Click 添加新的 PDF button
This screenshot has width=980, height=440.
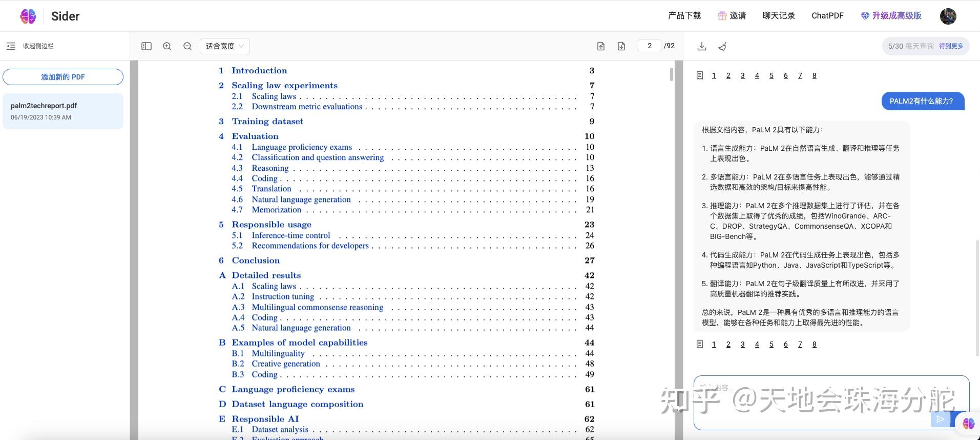[x=63, y=77]
